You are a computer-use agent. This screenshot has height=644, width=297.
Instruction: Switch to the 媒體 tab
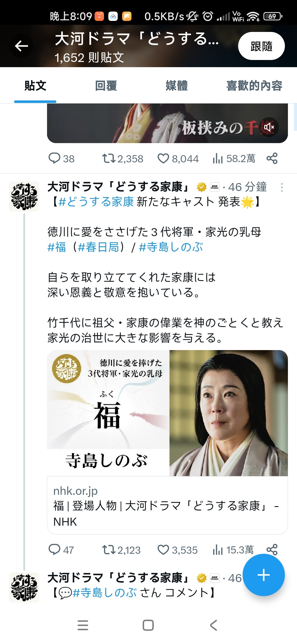point(177,86)
